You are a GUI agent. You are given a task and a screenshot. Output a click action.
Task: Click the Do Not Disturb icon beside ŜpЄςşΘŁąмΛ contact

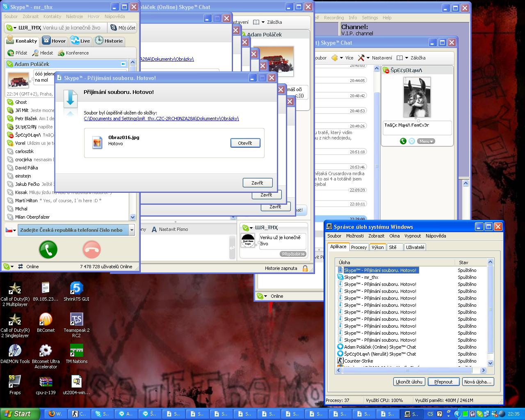coord(10,135)
